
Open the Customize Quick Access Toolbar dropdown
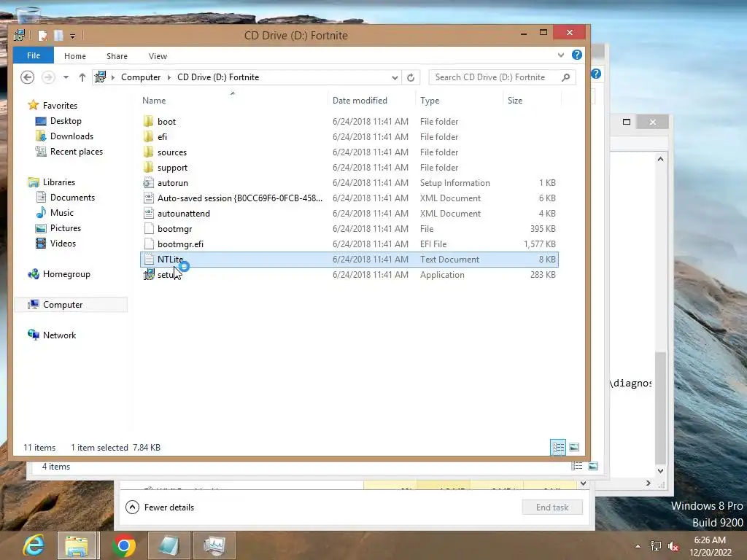(72, 36)
